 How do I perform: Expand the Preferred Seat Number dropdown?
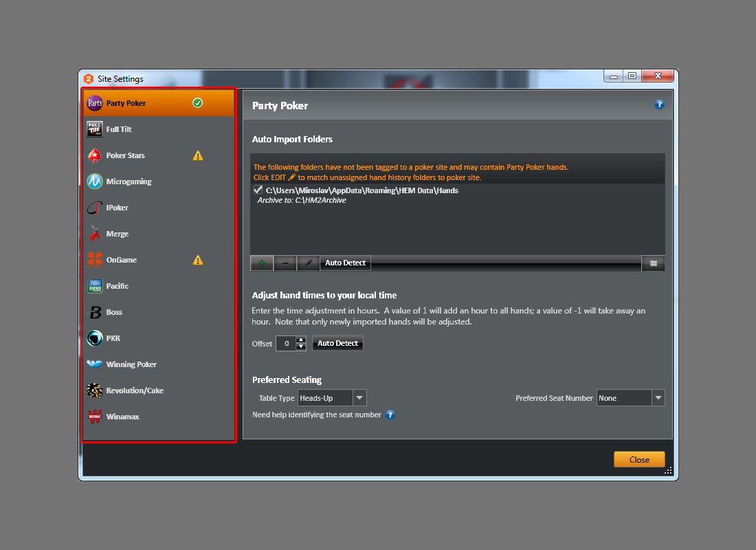tap(658, 398)
